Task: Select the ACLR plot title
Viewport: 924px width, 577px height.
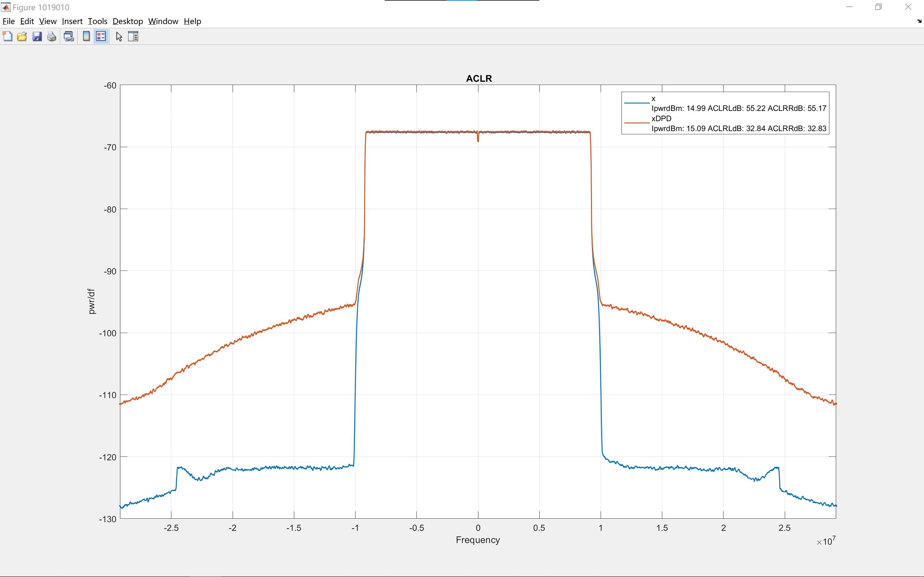Action: pos(479,79)
